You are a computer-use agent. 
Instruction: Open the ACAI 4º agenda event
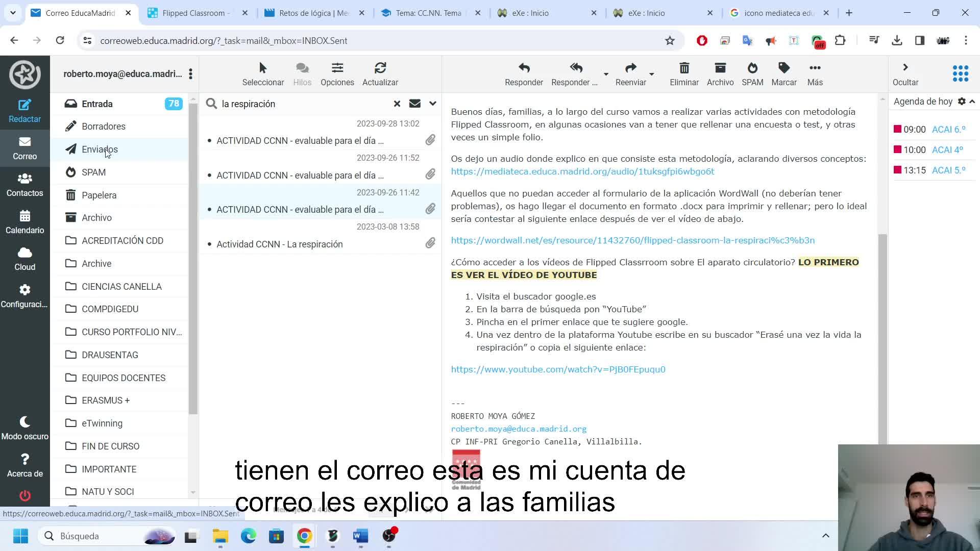click(x=947, y=150)
